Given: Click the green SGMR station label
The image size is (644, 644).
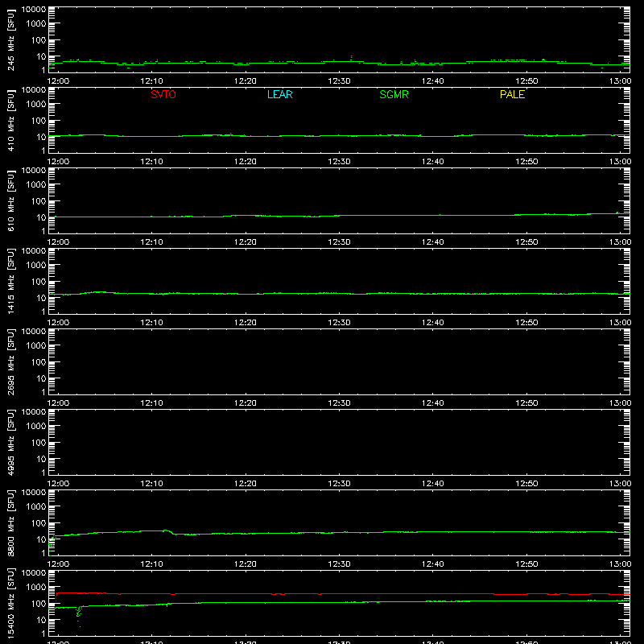Looking at the screenshot, I should [394, 94].
